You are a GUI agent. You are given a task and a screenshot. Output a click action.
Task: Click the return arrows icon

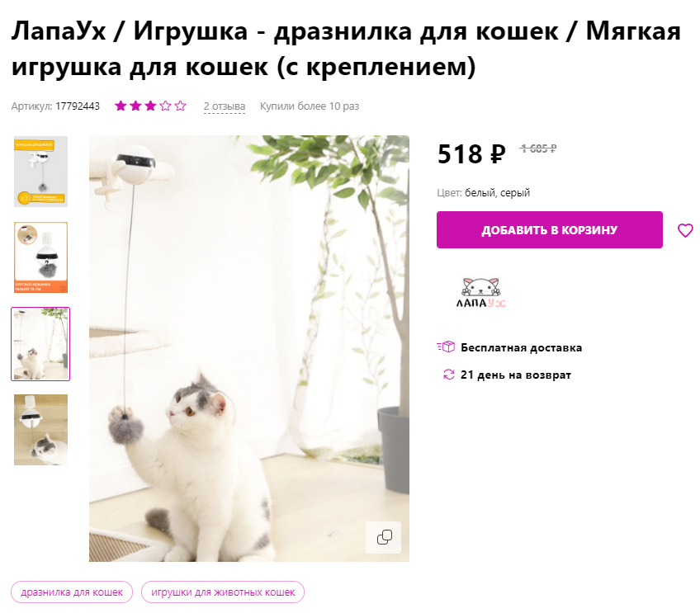tap(448, 375)
